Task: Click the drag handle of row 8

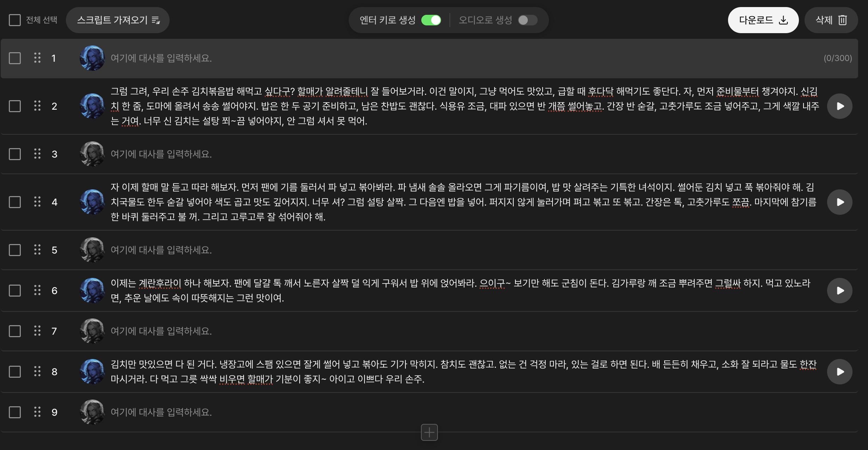Action: pos(37,371)
